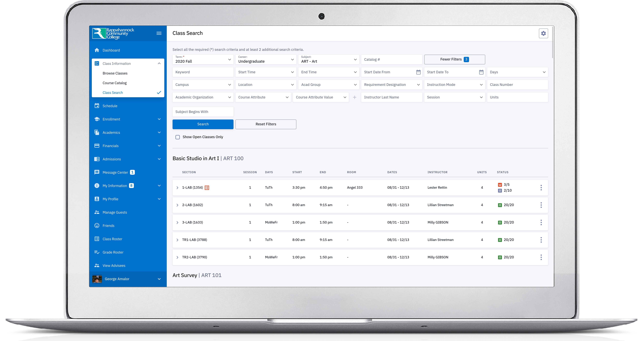This screenshot has width=644, height=341.
Task: Click the Admissions icon in the sidebar
Action: [x=97, y=159]
